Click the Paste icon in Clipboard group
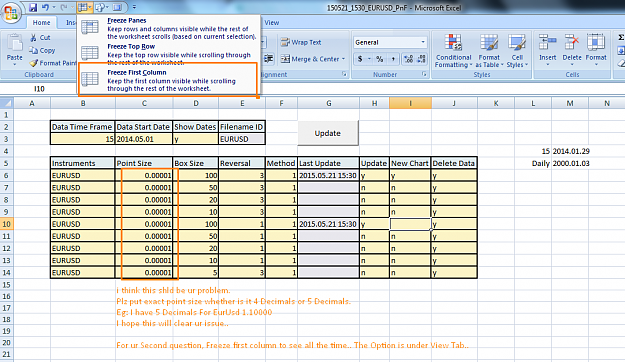The width and height of the screenshot is (625, 362). click(x=15, y=43)
